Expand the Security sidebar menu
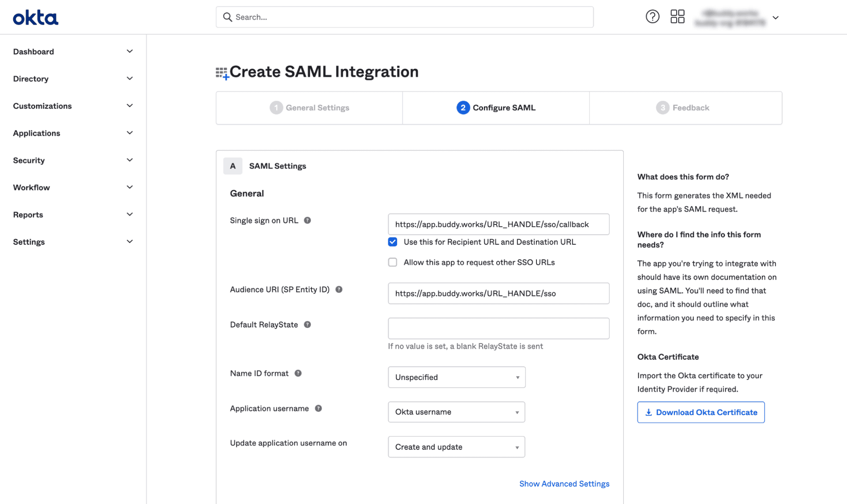Screen dimensions: 847x504 click(73, 161)
